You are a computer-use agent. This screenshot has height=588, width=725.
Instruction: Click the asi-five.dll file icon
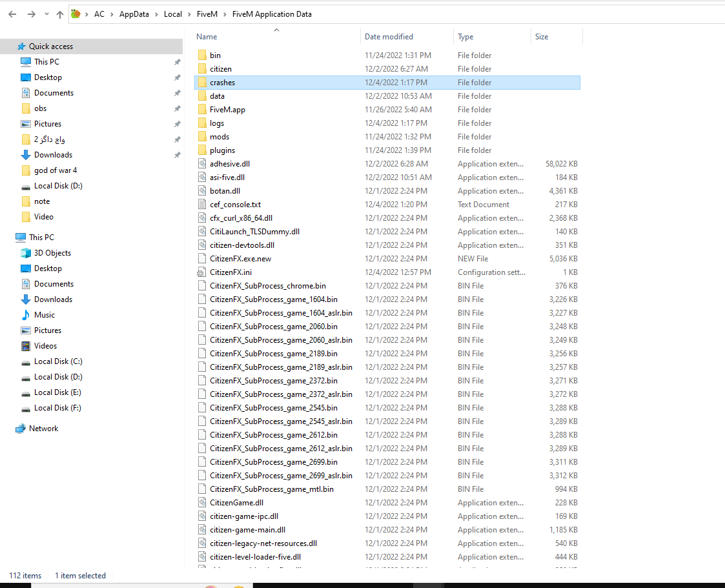click(x=202, y=177)
